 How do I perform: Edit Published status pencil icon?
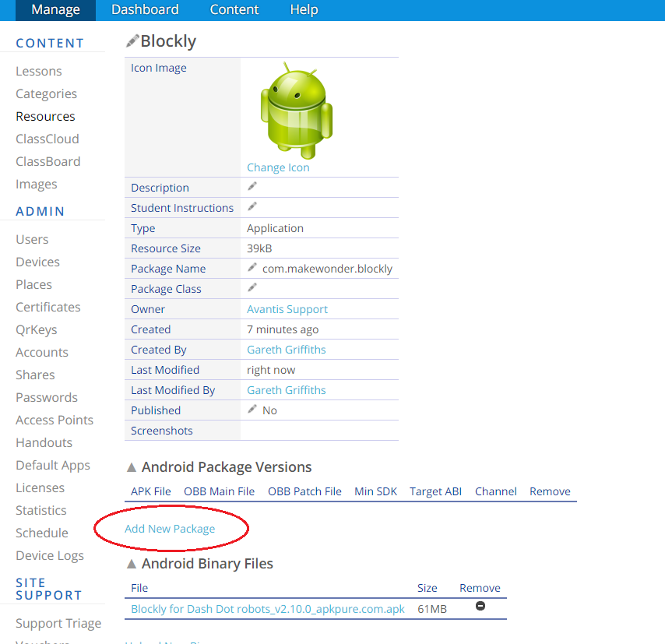tap(252, 409)
